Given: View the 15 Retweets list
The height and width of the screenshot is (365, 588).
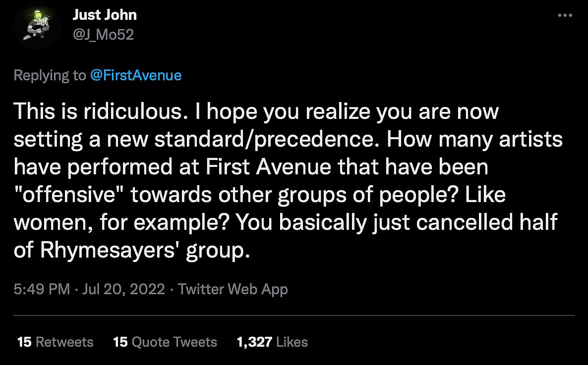Looking at the screenshot, I should pos(55,342).
